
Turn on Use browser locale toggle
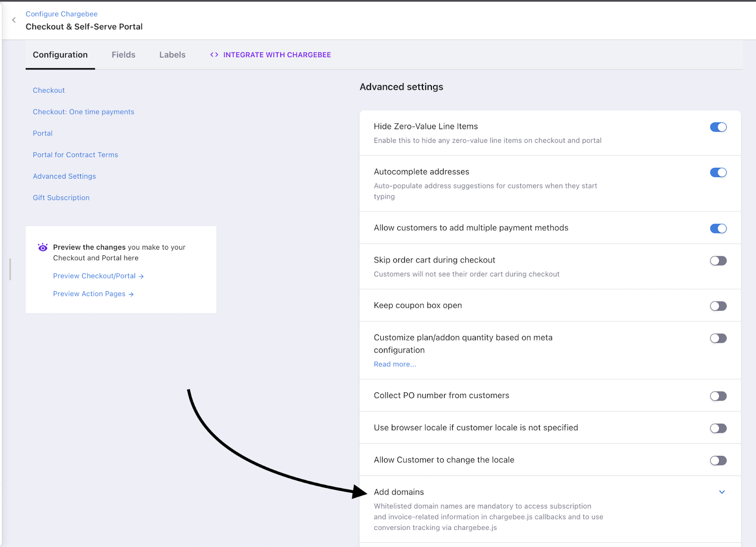[x=718, y=428]
